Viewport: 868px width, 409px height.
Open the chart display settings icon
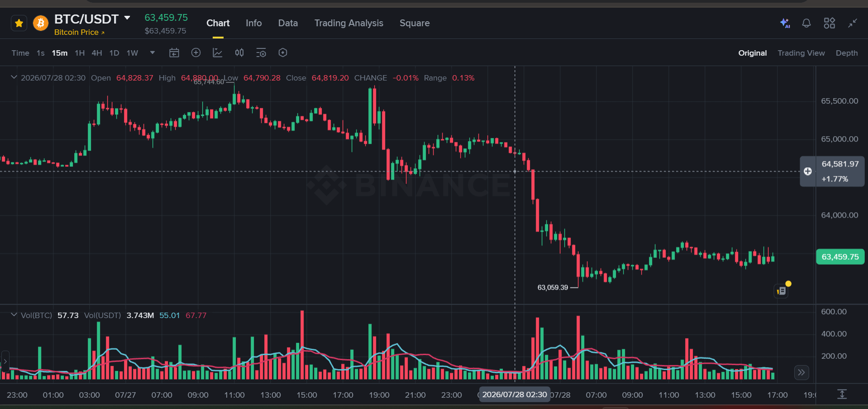(261, 53)
